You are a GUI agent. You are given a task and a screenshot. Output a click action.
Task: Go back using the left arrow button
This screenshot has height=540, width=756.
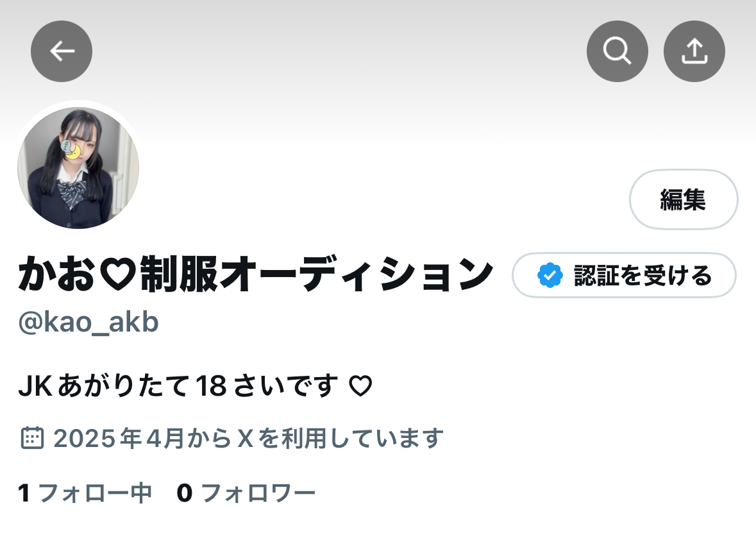(x=61, y=51)
